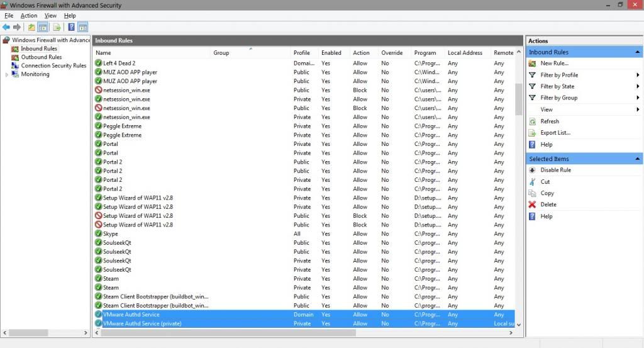This screenshot has height=348, width=644.
Task: Toggle the Action pane toolbar icon
Action: point(82,27)
